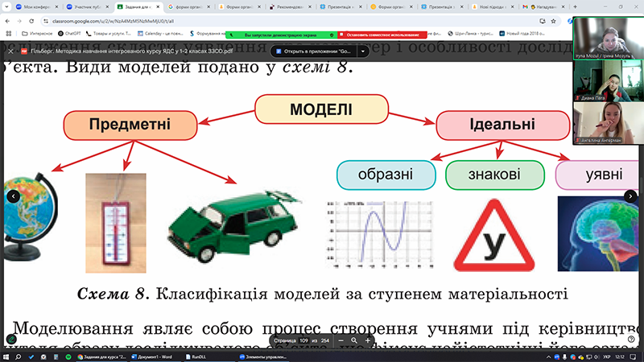Open Spotify from the taskbar

click(68, 357)
